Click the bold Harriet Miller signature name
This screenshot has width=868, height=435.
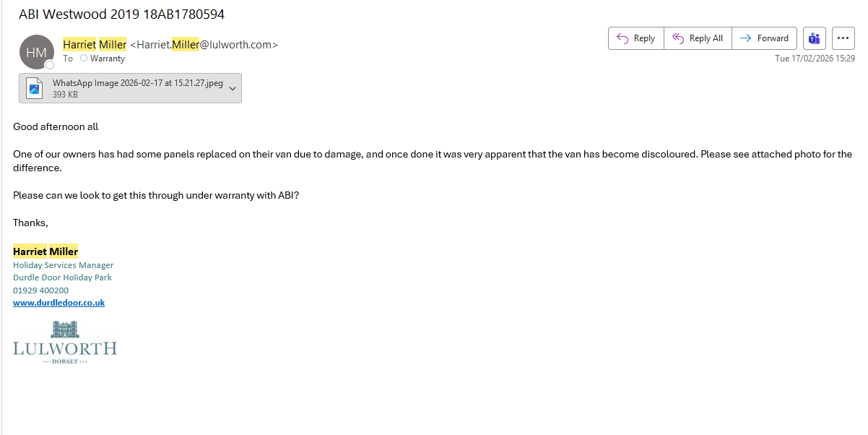(45, 251)
